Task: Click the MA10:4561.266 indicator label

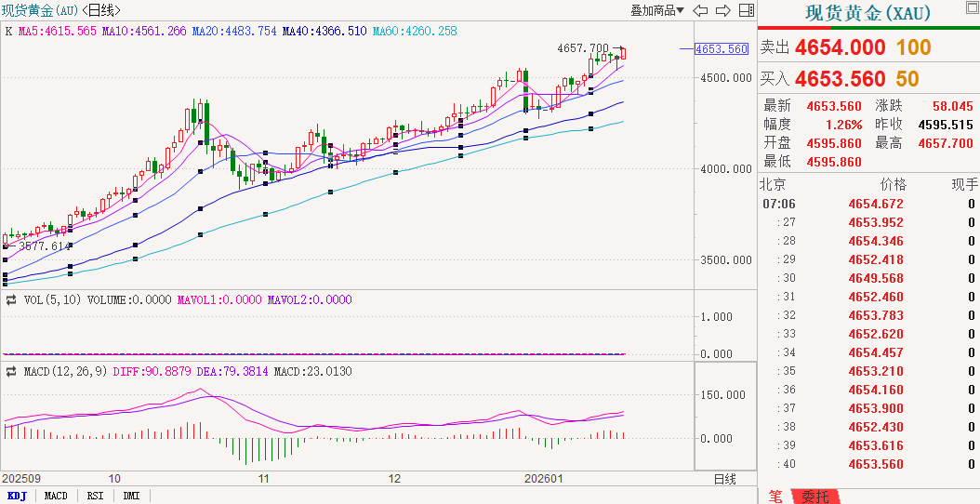Action: click(144, 31)
